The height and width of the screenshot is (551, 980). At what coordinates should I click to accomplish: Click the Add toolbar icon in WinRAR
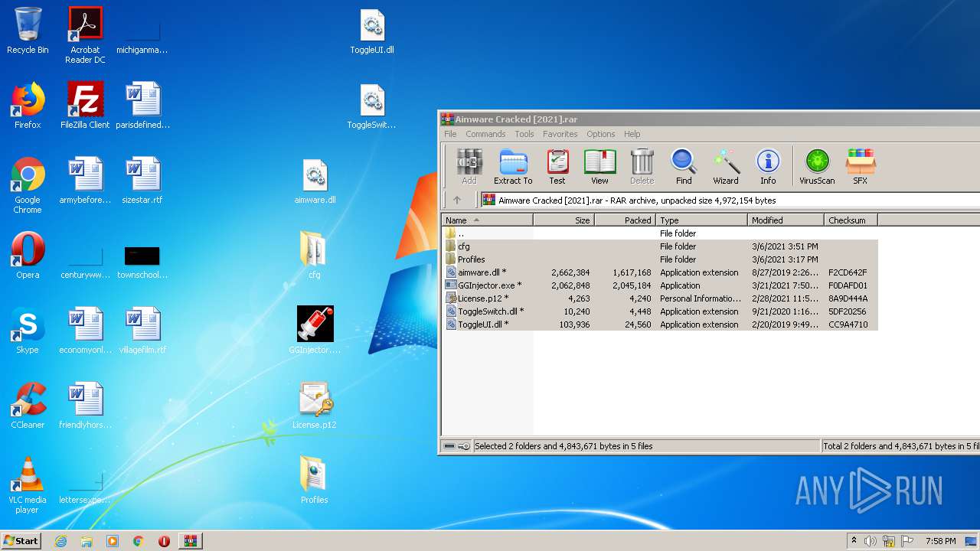point(469,167)
